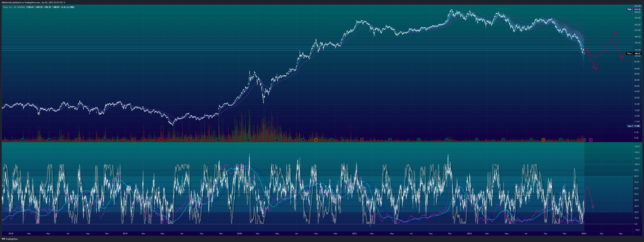Open the red earnings marker from early 2021

pyautogui.click(x=362, y=140)
